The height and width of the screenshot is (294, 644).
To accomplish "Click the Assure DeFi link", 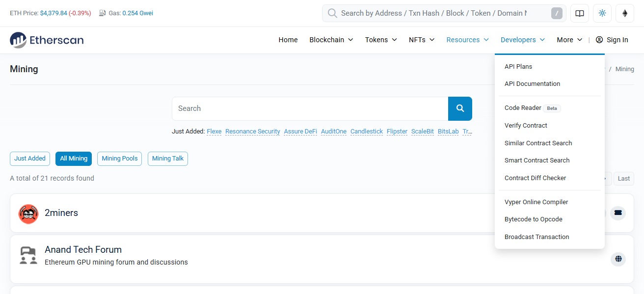I will click(x=300, y=132).
